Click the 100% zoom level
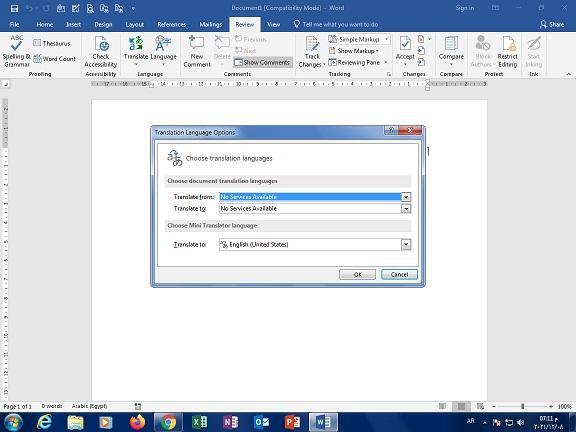This screenshot has height=432, width=576. click(564, 406)
